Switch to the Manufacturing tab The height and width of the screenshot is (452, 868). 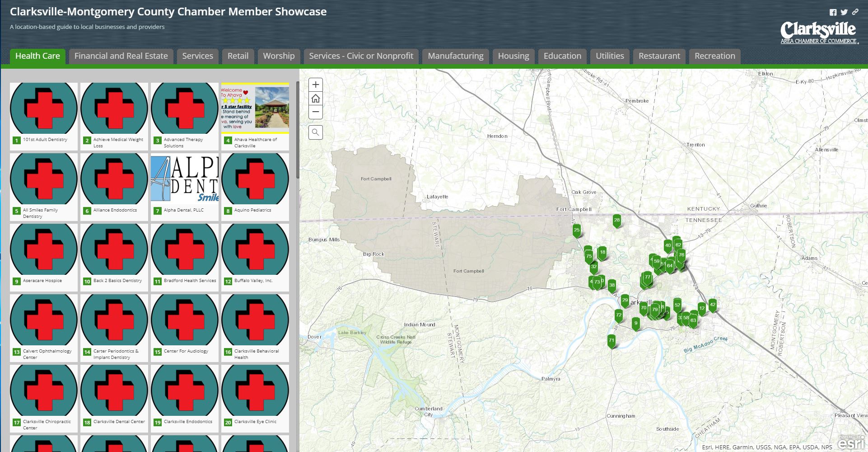[x=456, y=56]
